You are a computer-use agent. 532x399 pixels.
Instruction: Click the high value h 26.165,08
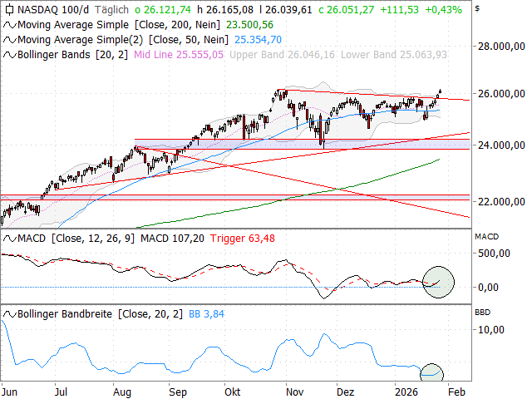tap(225, 10)
